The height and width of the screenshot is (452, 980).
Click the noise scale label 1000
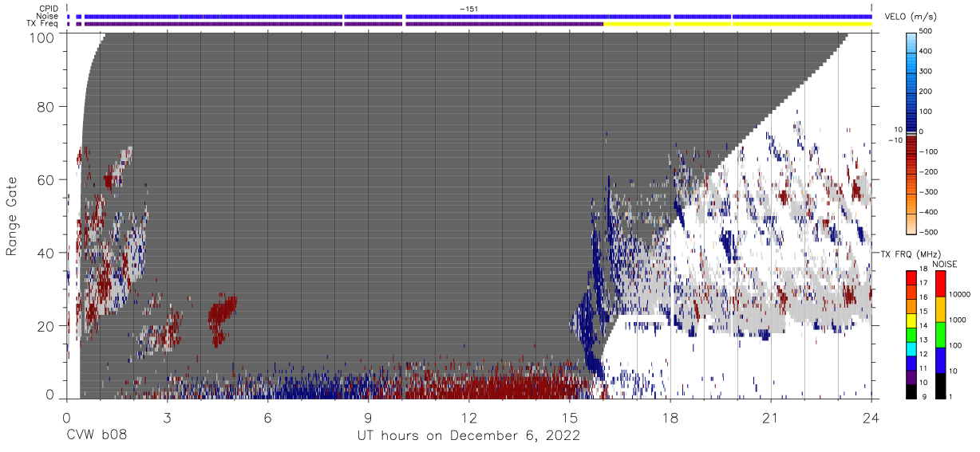tap(957, 320)
